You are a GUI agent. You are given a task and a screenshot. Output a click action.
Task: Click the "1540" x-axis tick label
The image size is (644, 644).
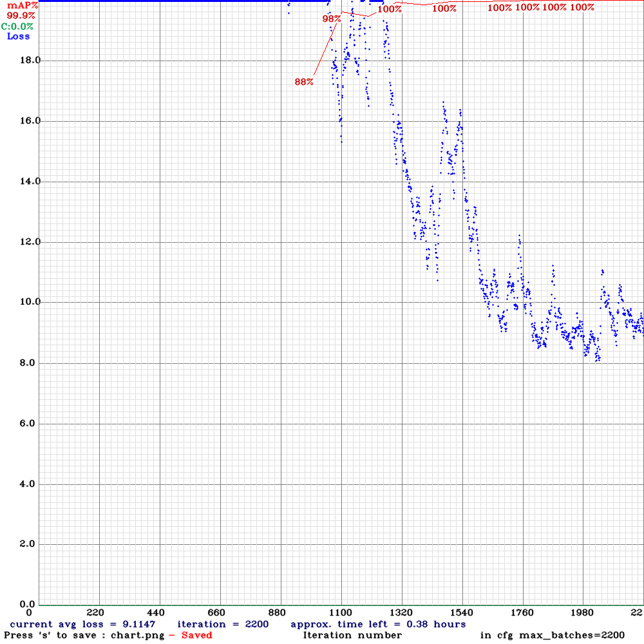click(462, 613)
